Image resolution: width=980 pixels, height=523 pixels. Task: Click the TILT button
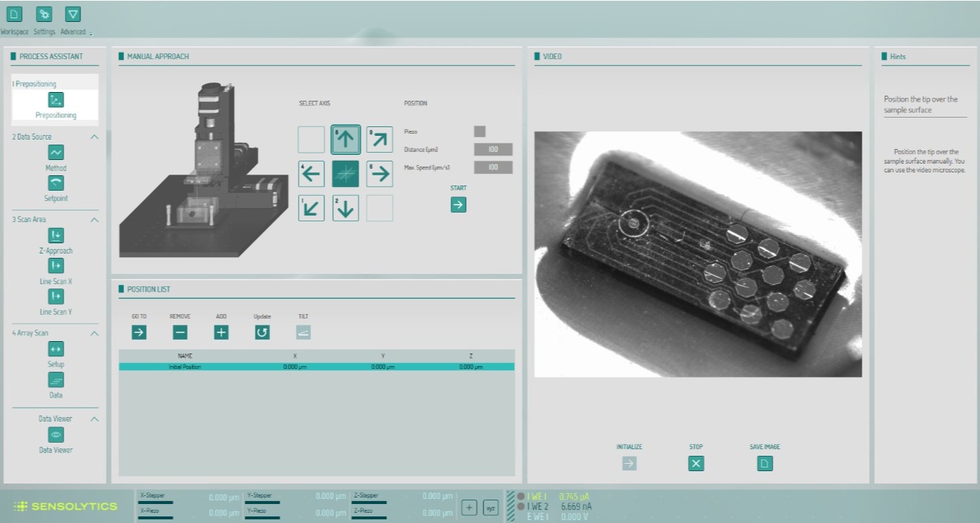(303, 332)
